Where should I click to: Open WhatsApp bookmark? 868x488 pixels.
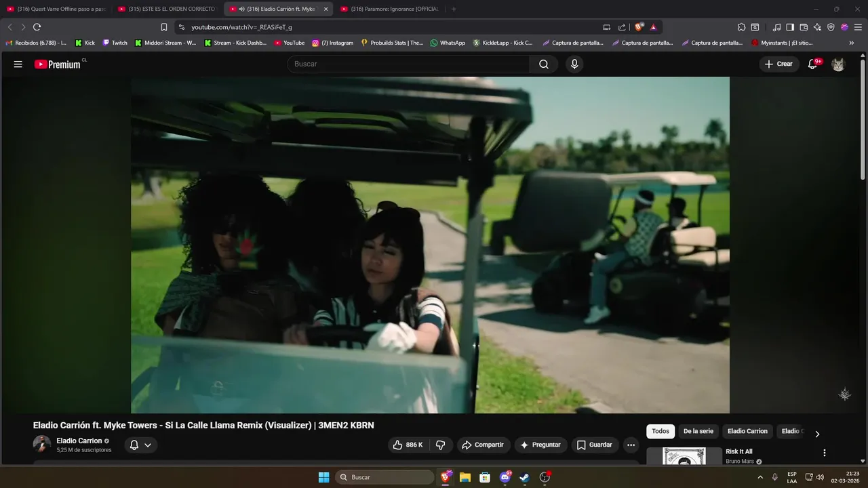point(448,43)
